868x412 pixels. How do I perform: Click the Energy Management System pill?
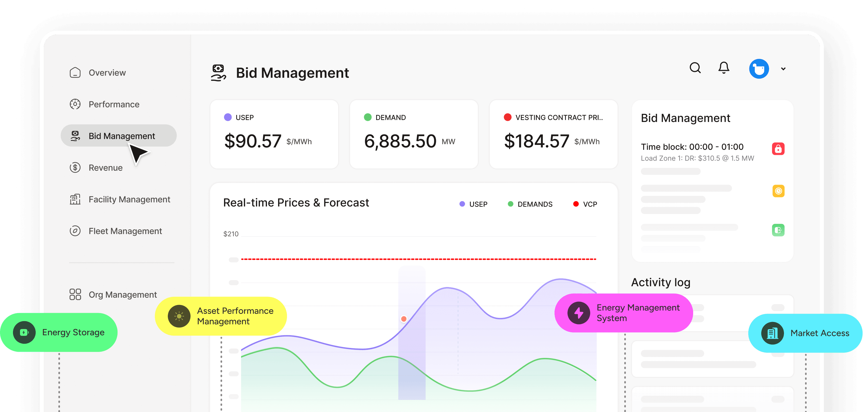click(623, 313)
